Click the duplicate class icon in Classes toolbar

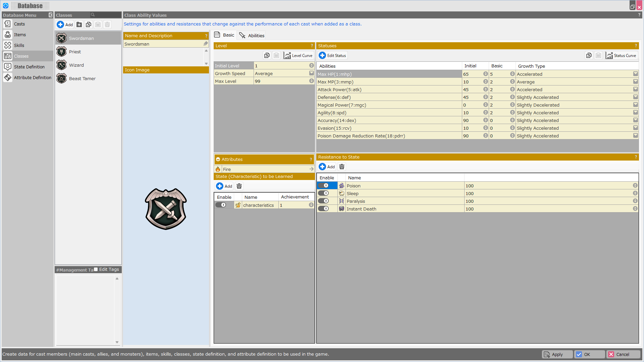pyautogui.click(x=89, y=24)
